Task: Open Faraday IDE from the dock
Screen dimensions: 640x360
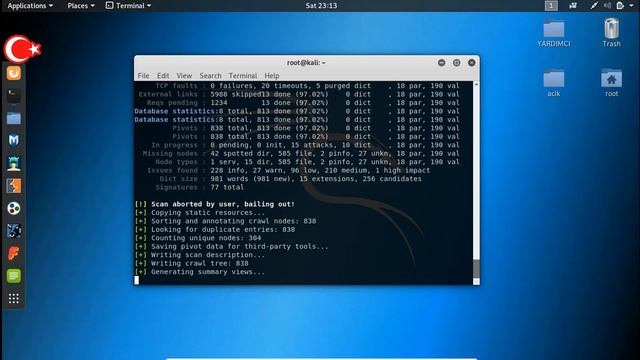Action: coord(13,253)
